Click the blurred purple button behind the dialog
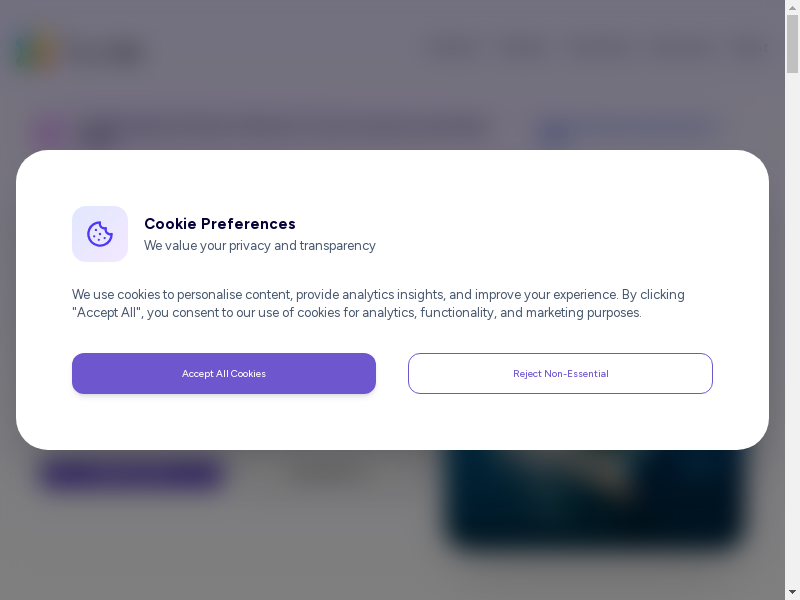The height and width of the screenshot is (600, 800). 132,474
